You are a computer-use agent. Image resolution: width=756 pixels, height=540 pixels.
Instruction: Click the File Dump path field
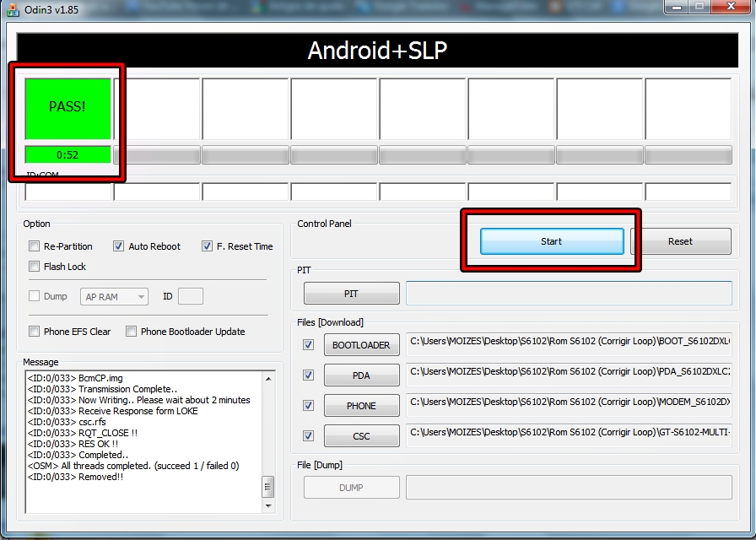click(x=569, y=487)
